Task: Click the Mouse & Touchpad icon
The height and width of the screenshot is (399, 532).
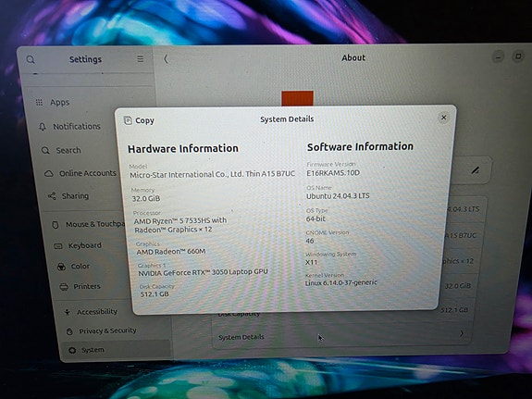Action: pyautogui.click(x=56, y=225)
